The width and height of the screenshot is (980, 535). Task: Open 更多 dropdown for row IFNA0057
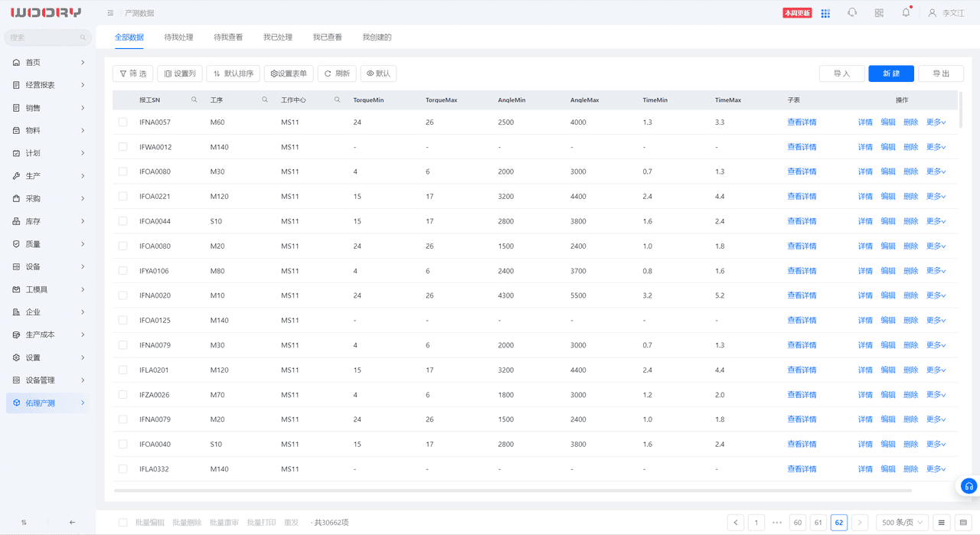[936, 122]
